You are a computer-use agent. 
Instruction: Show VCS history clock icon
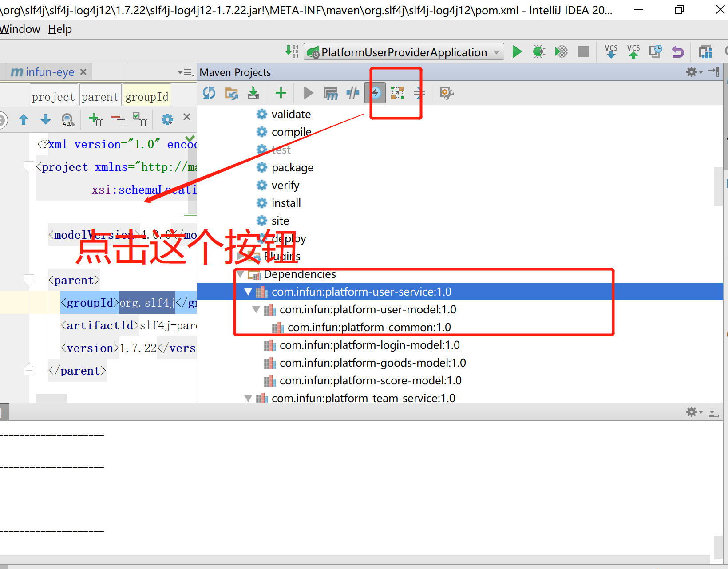point(656,51)
